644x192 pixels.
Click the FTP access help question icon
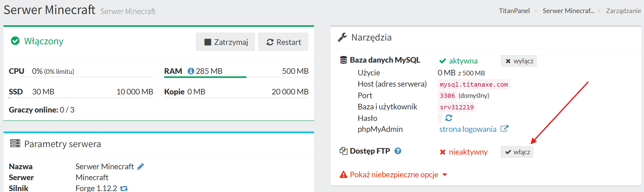point(397,151)
